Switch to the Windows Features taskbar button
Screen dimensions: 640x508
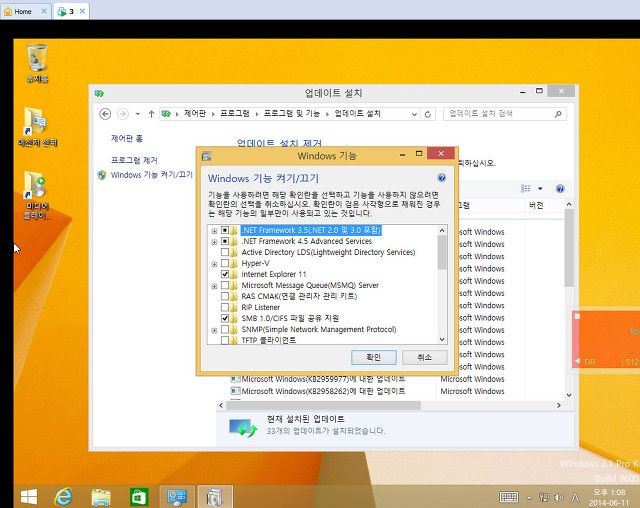pyautogui.click(x=215, y=497)
